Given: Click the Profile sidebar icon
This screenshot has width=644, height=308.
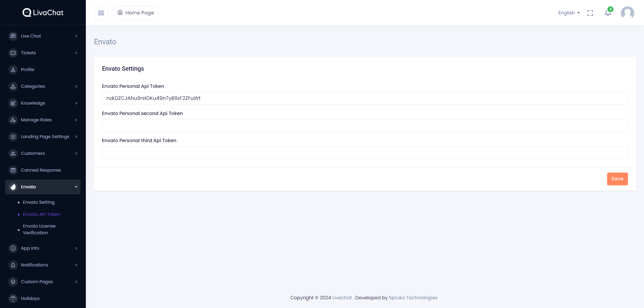Looking at the screenshot, I should 13,69.
